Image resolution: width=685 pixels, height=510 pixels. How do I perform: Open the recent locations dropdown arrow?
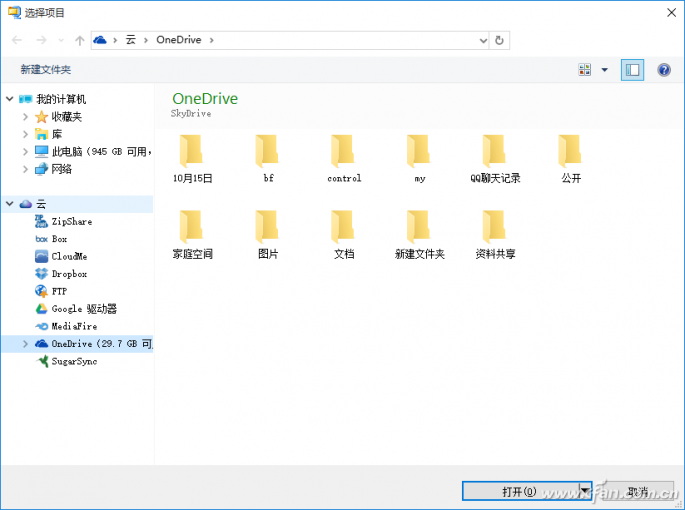tap(61, 41)
